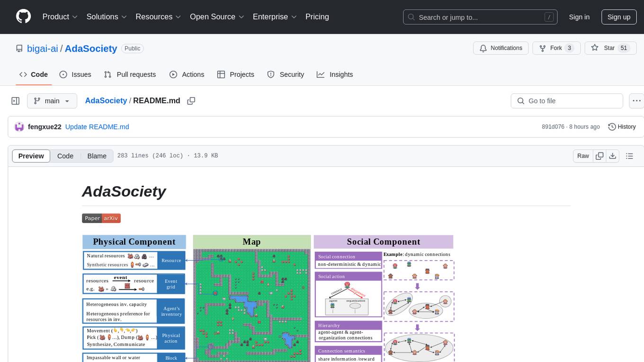This screenshot has height=362, width=644.
Task: Switch to the Security tab
Action: [x=286, y=74]
